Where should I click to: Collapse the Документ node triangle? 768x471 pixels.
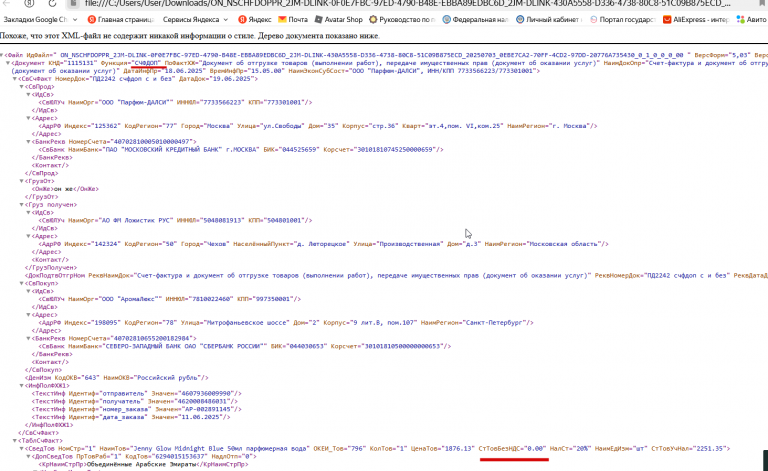[8, 63]
